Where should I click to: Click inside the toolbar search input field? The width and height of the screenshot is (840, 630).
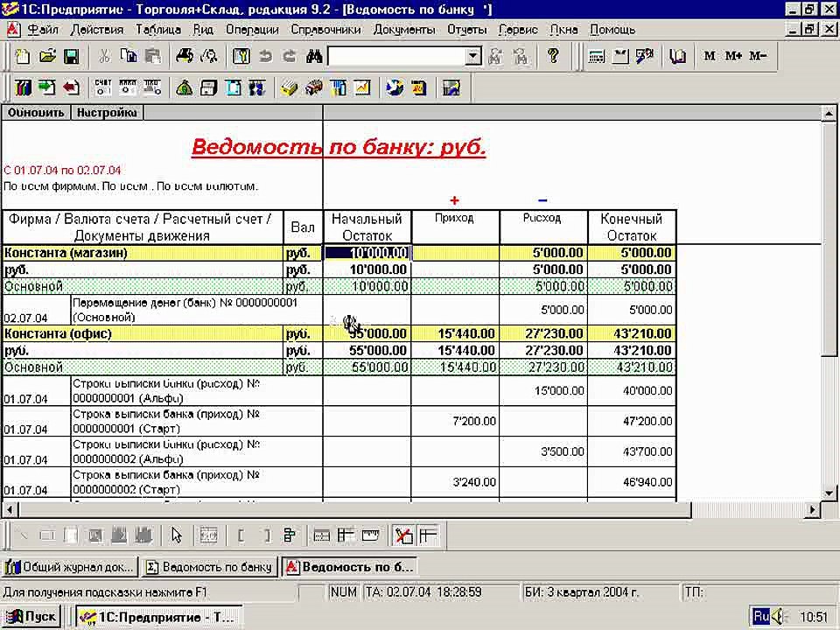pos(396,56)
